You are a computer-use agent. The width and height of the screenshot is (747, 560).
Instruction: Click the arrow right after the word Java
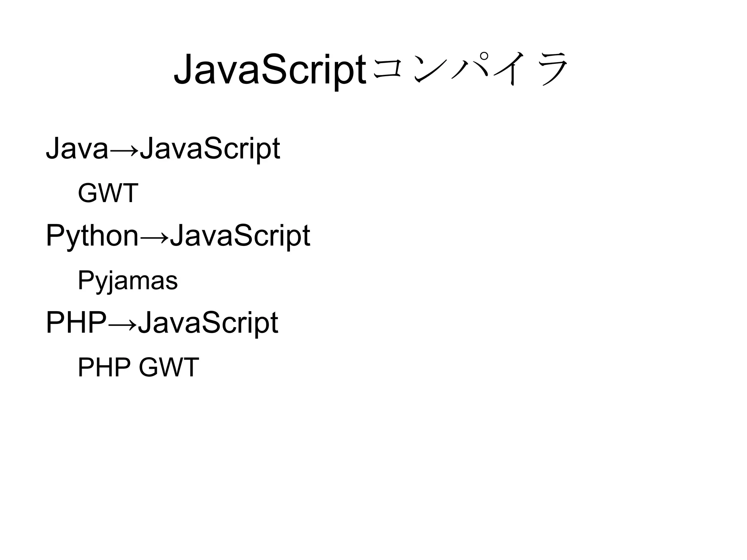(124, 150)
